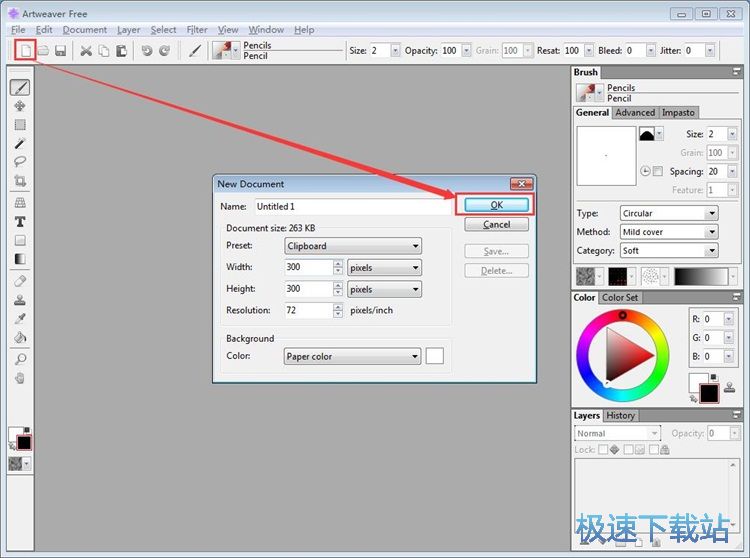Expand the Background Color Paper color dropdown
This screenshot has height=558, width=750.
pos(352,356)
